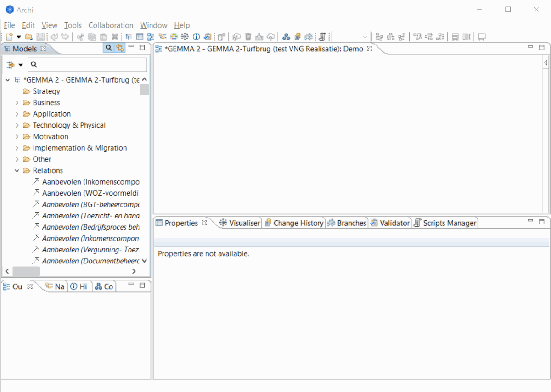Screen dimensions: 551x392
Task: Open the Visualiser from the main toolbar
Action: [185, 37]
